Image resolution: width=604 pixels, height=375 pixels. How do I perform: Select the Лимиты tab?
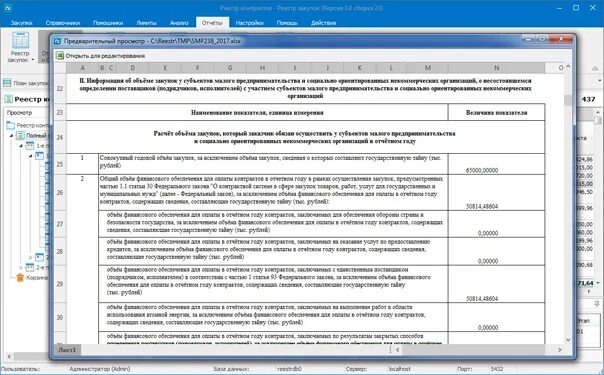(x=146, y=23)
